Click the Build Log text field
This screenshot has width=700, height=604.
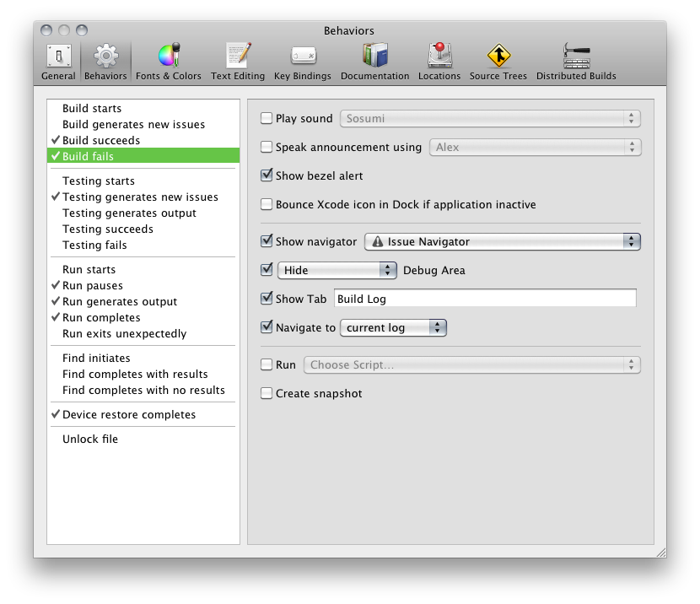coord(485,299)
